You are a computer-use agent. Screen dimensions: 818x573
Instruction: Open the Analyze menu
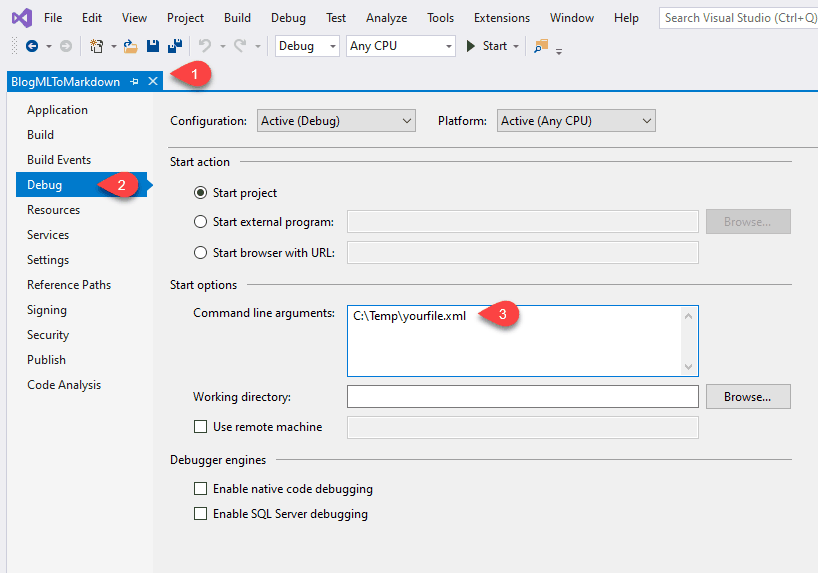[387, 18]
